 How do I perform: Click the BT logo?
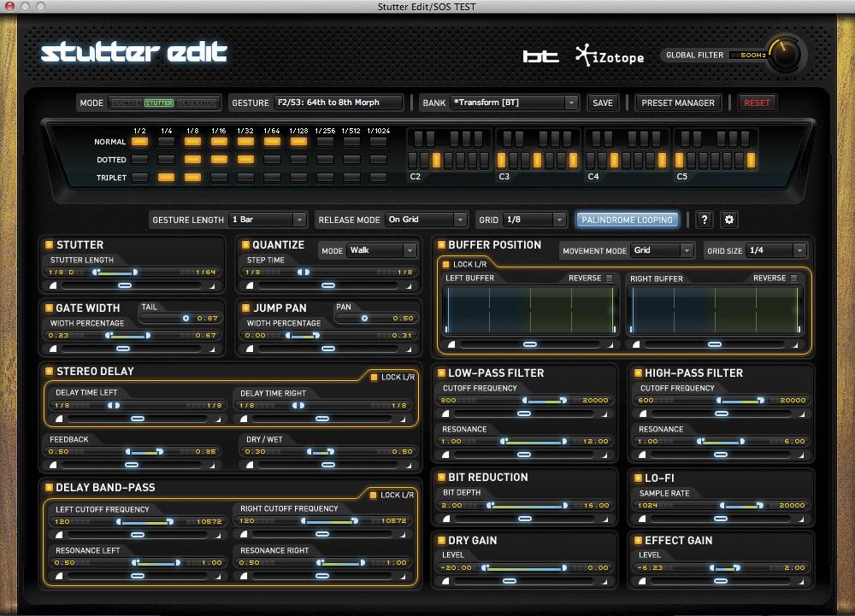540,56
